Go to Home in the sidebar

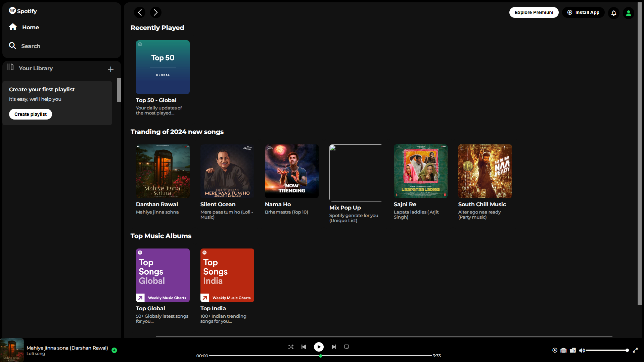pyautogui.click(x=24, y=27)
